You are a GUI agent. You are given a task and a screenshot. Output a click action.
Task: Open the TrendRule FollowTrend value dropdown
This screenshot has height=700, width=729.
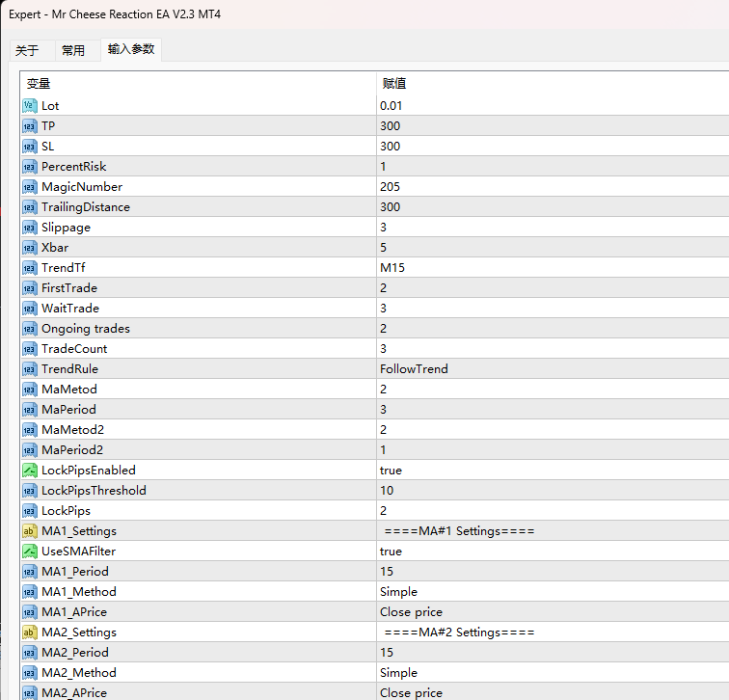pos(553,369)
